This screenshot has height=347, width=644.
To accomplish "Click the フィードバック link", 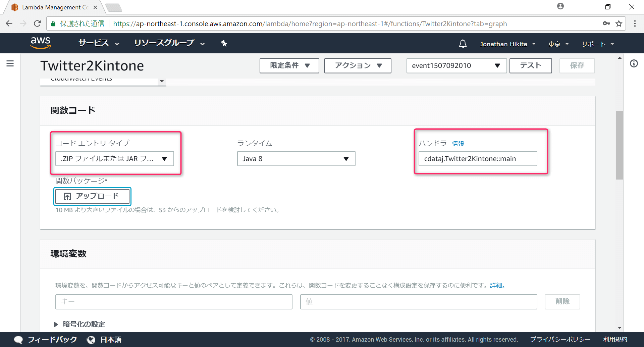I will click(52, 340).
